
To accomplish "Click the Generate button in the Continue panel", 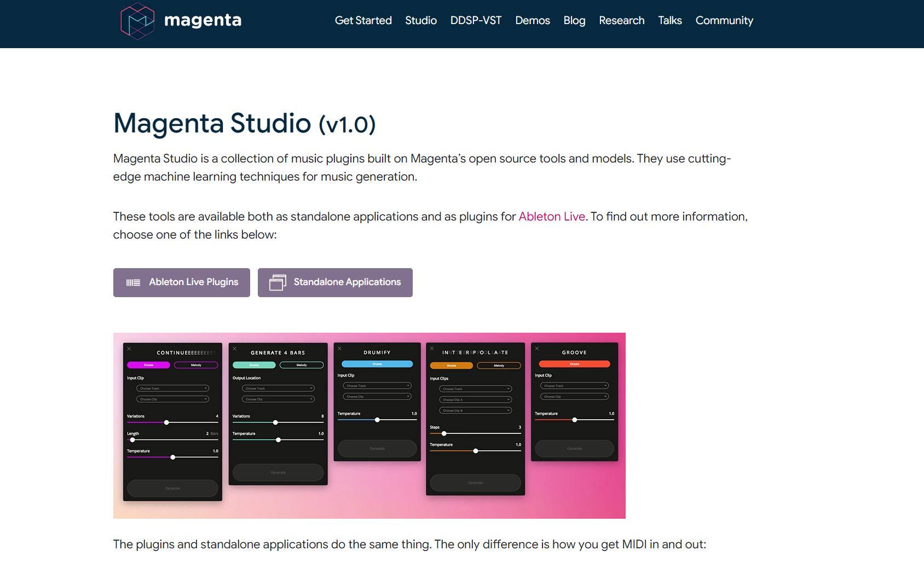I will 173,488.
